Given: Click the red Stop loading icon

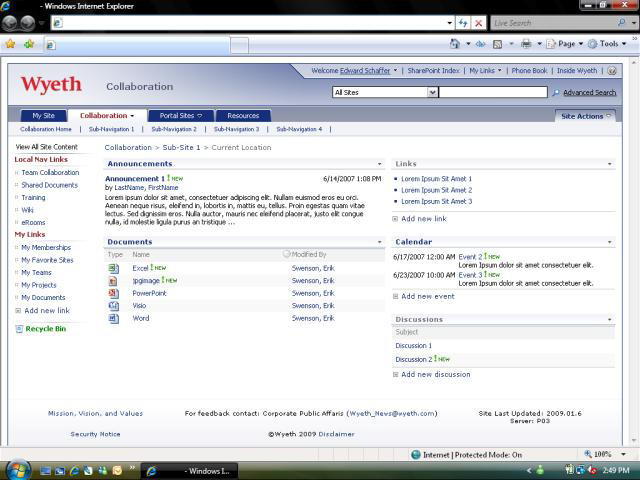Looking at the screenshot, I should click(478, 23).
